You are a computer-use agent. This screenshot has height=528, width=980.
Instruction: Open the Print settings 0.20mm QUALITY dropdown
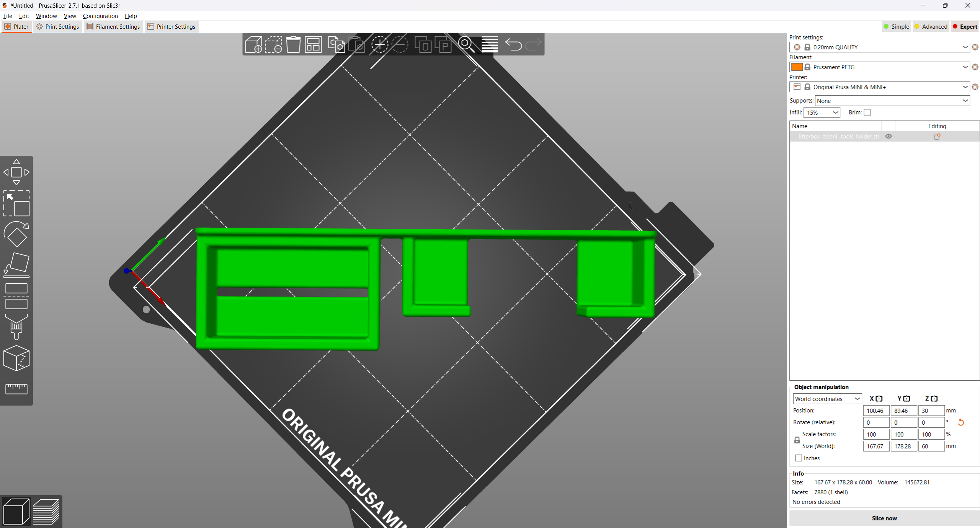[x=879, y=47]
